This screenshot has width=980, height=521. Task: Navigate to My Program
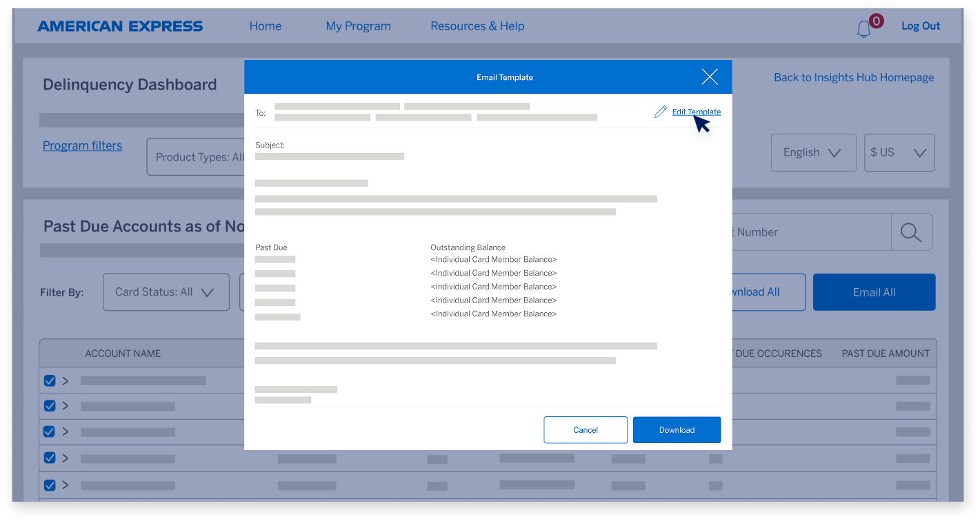click(358, 25)
